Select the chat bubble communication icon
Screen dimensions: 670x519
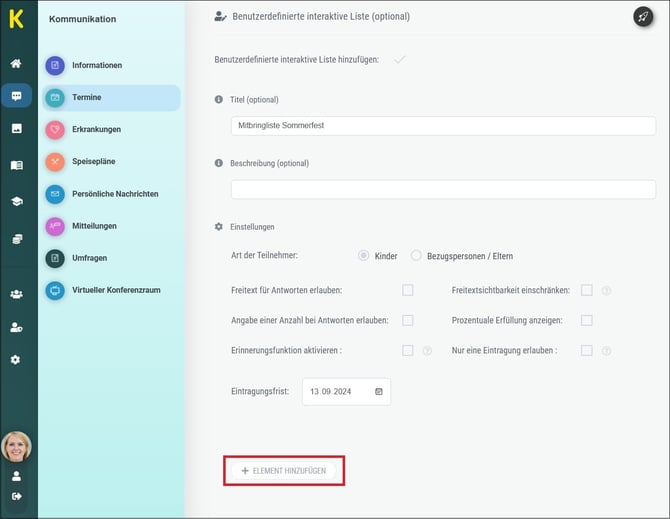[x=16, y=96]
